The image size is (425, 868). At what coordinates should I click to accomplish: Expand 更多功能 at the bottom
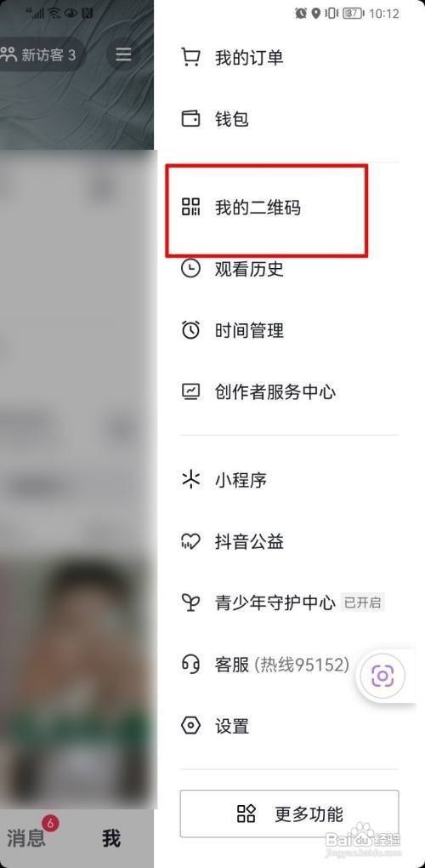(x=289, y=814)
